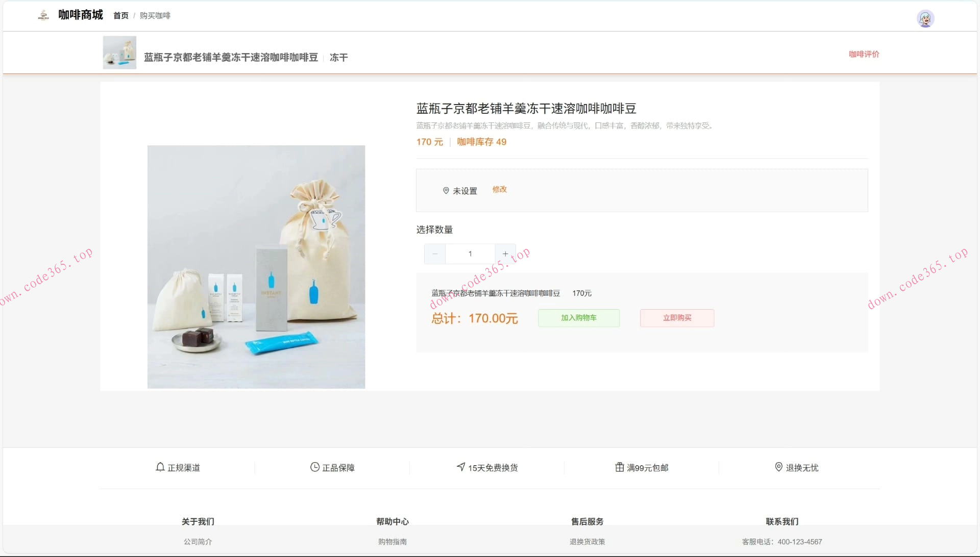
Task: Click 购买咖啡 in the breadcrumb
Action: [x=154, y=15]
